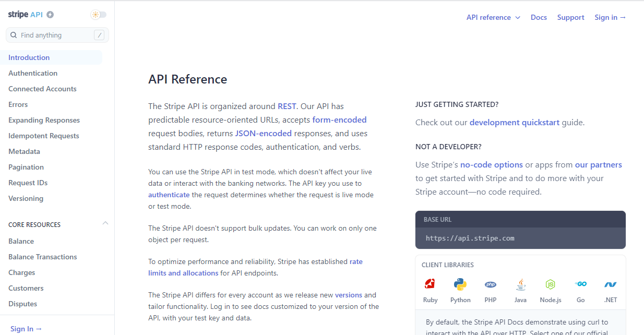Open the Docs link in header
Screen dimensions: 644x335
pyautogui.click(x=539, y=17)
